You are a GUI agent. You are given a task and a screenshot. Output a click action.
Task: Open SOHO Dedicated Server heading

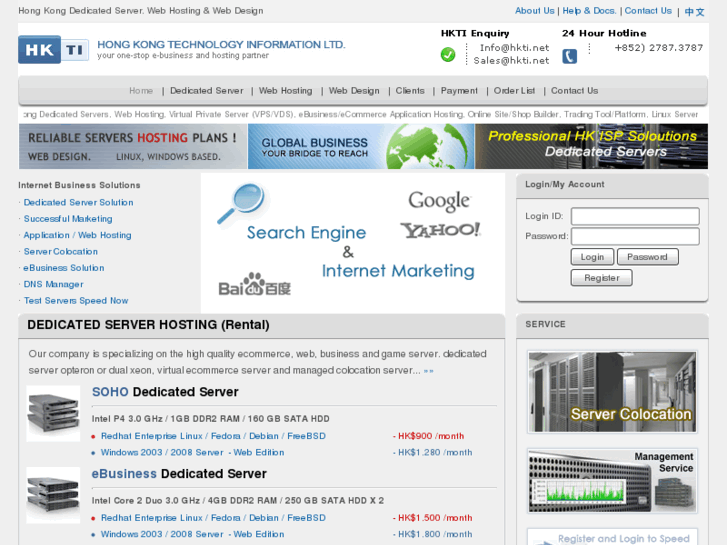tap(165, 392)
